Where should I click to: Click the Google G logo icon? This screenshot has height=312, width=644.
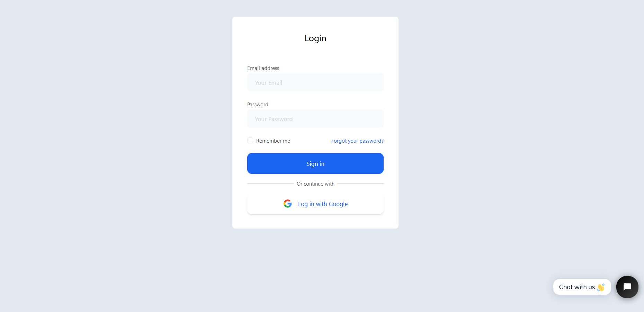(287, 204)
